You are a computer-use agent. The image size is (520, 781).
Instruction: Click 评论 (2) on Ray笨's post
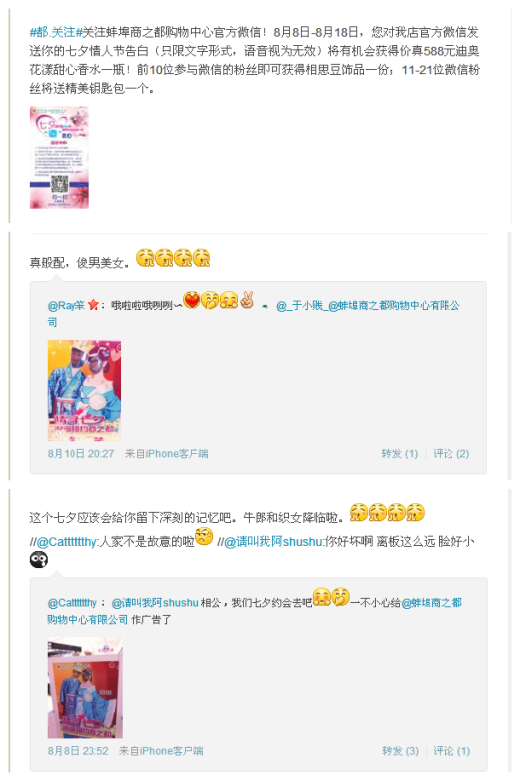(451, 453)
